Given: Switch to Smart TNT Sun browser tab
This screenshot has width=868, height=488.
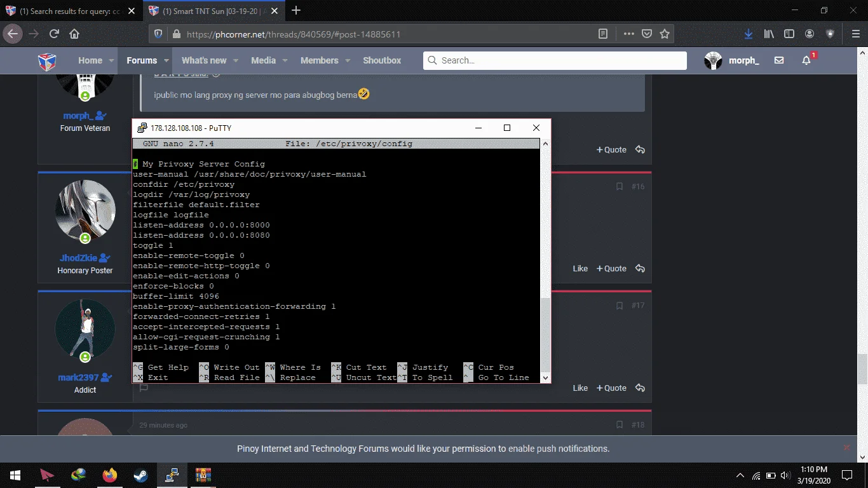Looking at the screenshot, I should tap(215, 11).
